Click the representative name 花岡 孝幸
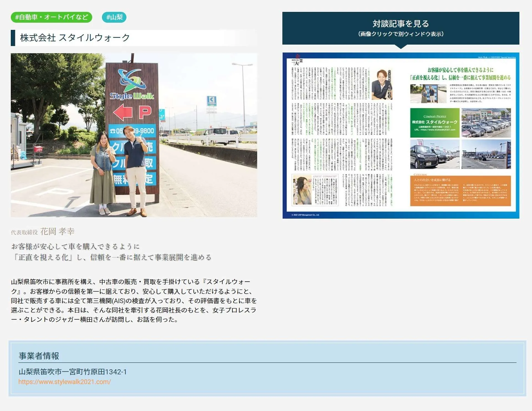Image resolution: width=532 pixels, height=411 pixels. (57, 231)
